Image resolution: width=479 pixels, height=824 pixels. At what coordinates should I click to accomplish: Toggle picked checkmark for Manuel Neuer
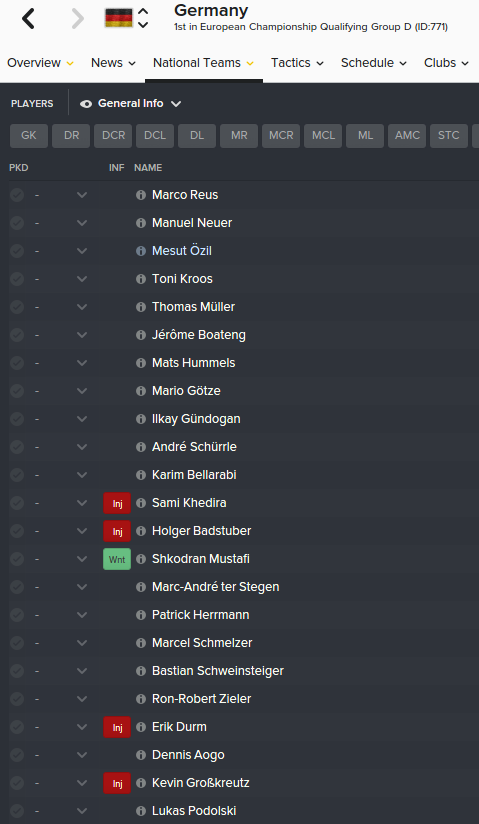point(17,223)
